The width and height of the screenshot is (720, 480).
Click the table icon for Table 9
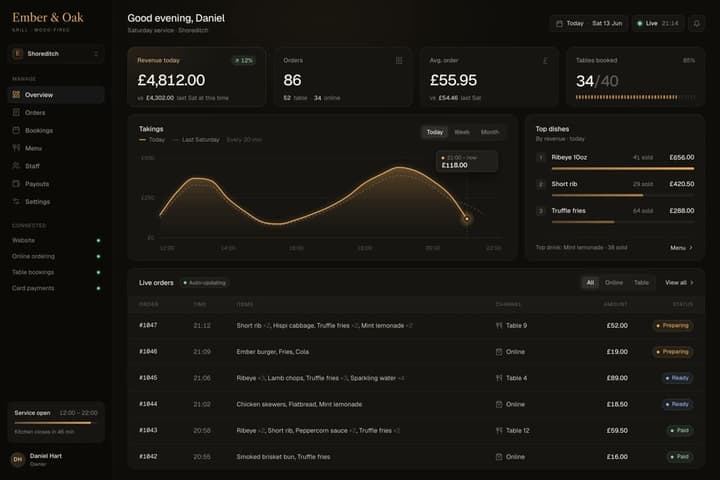click(499, 326)
